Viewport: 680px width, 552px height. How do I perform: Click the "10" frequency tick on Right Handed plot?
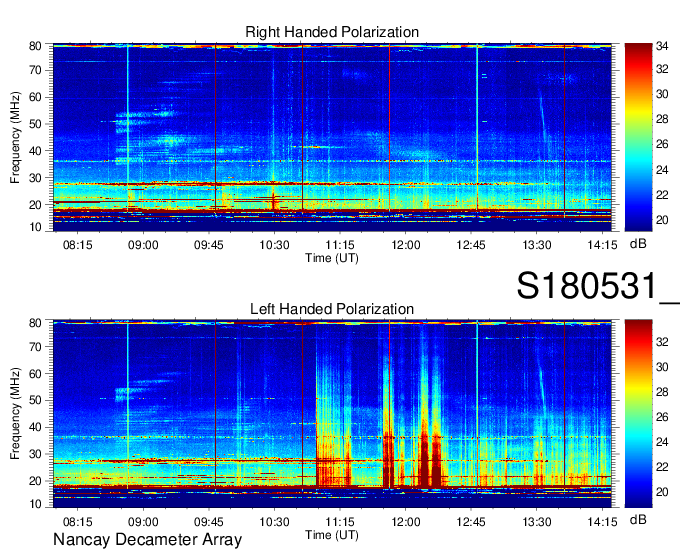point(35,227)
